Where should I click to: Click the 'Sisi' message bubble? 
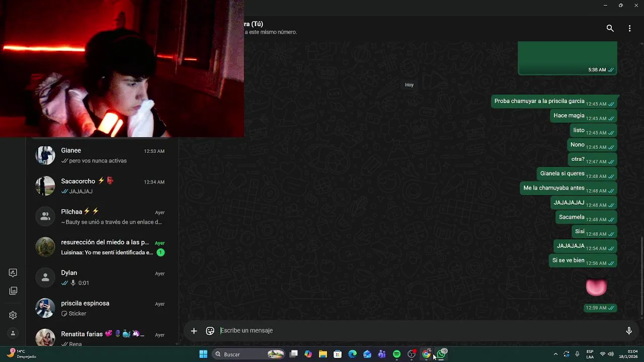(594, 232)
